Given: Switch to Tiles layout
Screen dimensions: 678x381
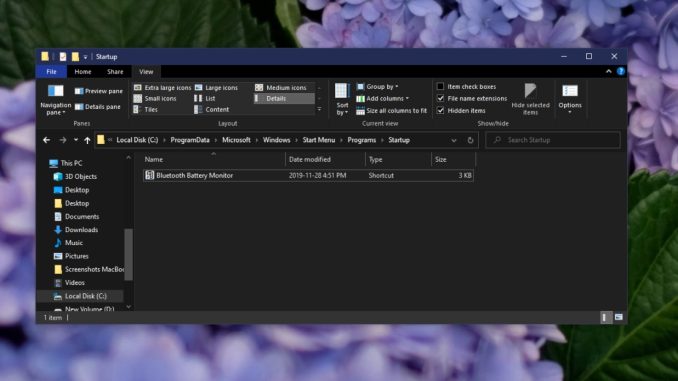Looking at the screenshot, I should (146, 110).
